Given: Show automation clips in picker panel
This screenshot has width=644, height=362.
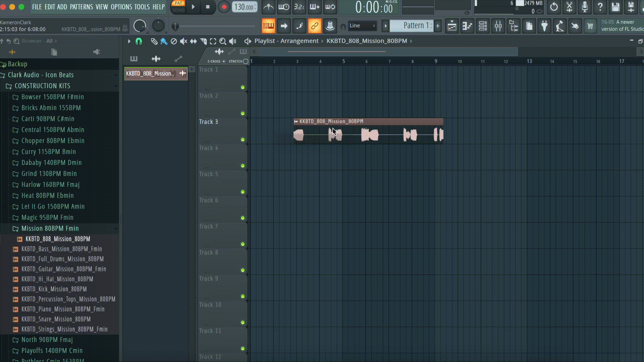Looking at the screenshot, I should pos(178,59).
